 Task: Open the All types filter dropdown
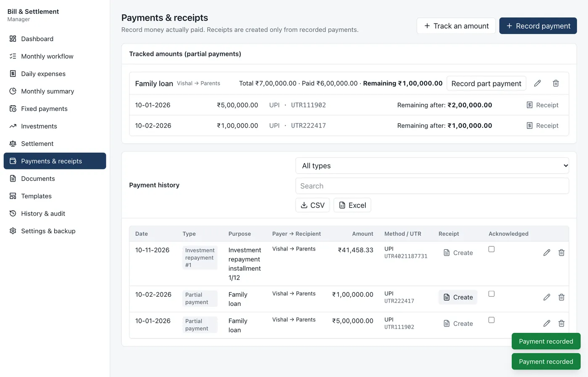pos(432,166)
